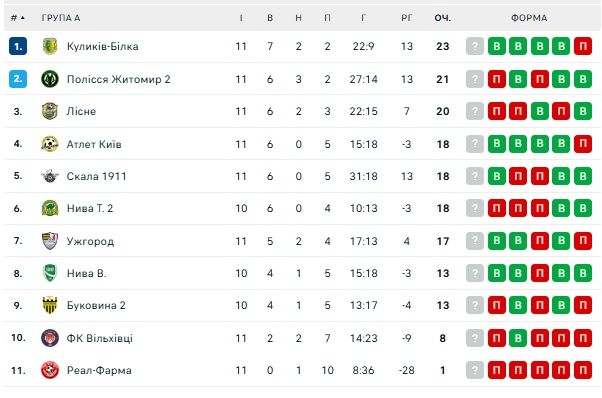Click the grey question badge for Реал-Фарма
The image size is (602, 398).
[475, 370]
